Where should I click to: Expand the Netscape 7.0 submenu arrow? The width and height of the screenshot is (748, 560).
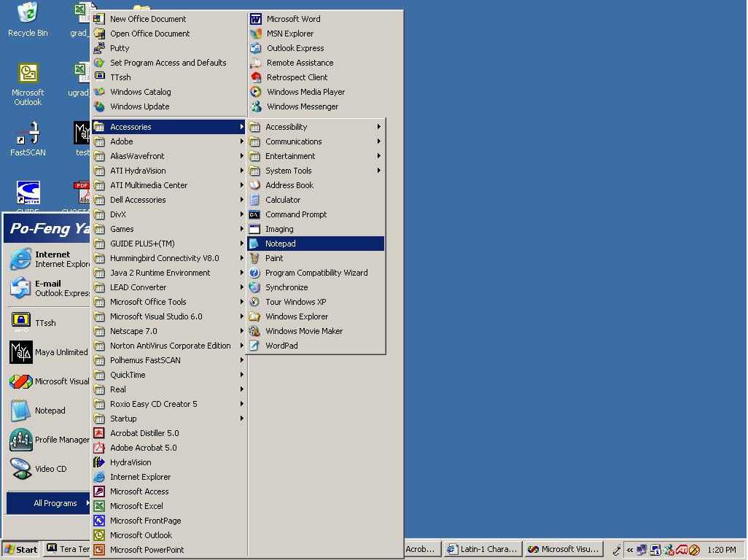point(242,331)
